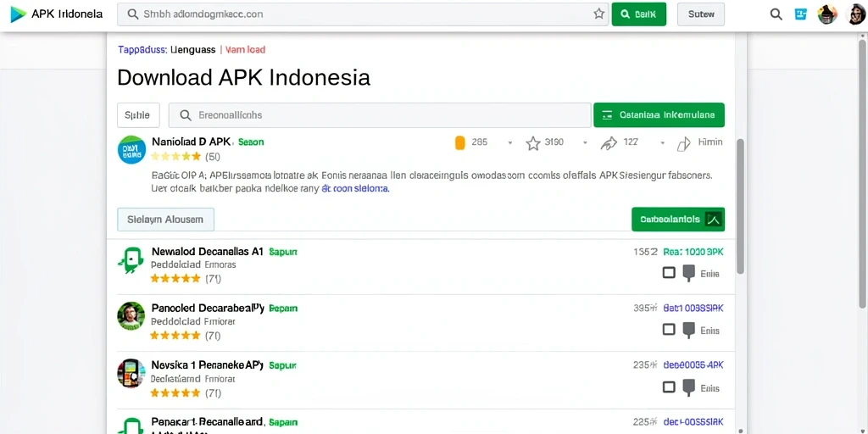
Task: Open search via top-right magnifier icon
Action: 776,14
